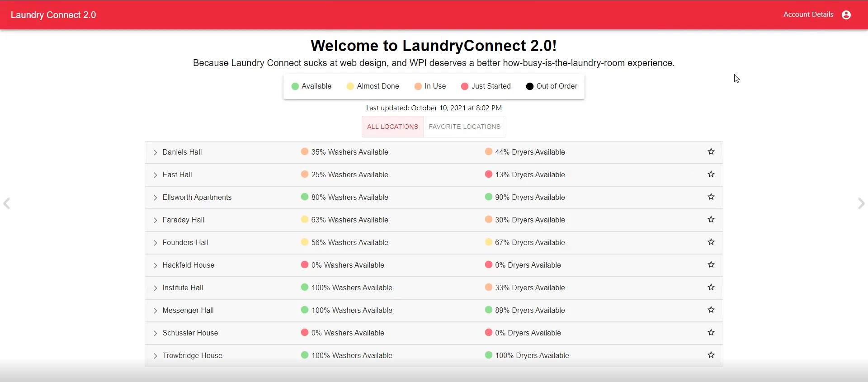Toggle the Messenger Hall star icon
The image size is (868, 382).
coord(711,310)
